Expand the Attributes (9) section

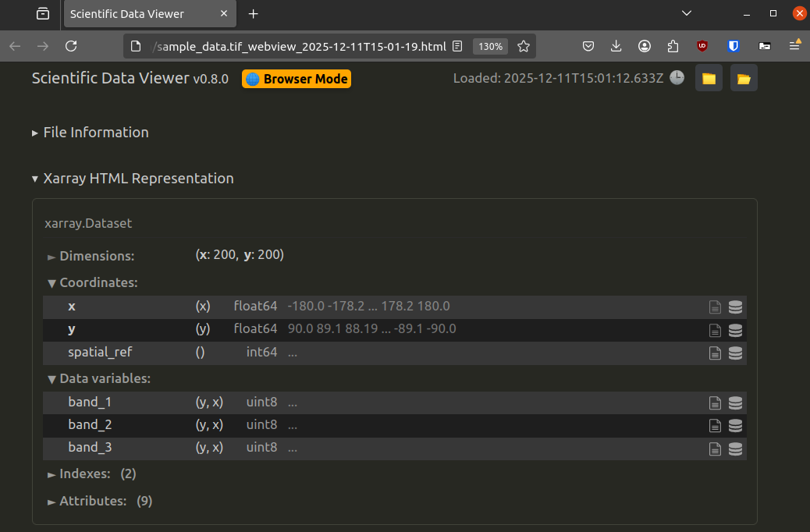[x=94, y=501]
